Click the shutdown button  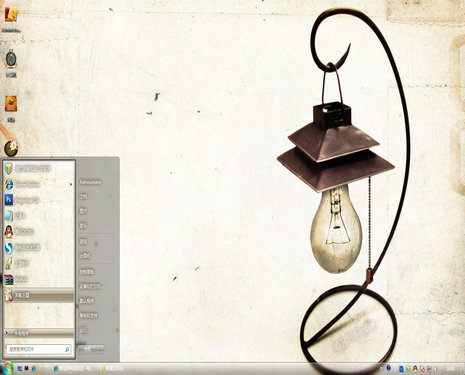87,349
